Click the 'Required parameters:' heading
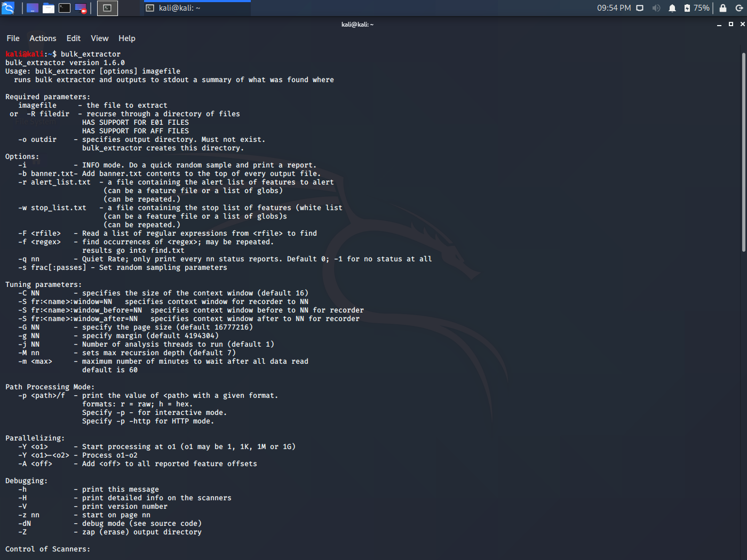 48,97
